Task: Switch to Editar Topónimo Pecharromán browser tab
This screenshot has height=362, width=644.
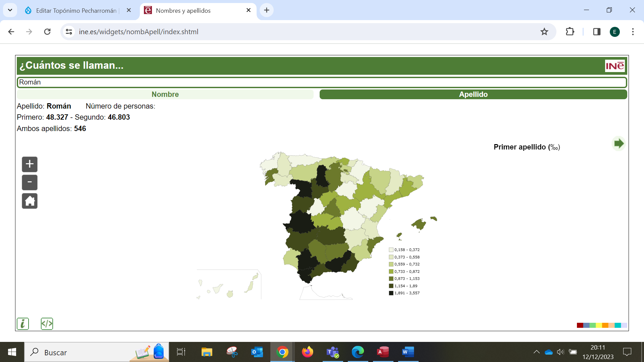Action: tap(76, 10)
